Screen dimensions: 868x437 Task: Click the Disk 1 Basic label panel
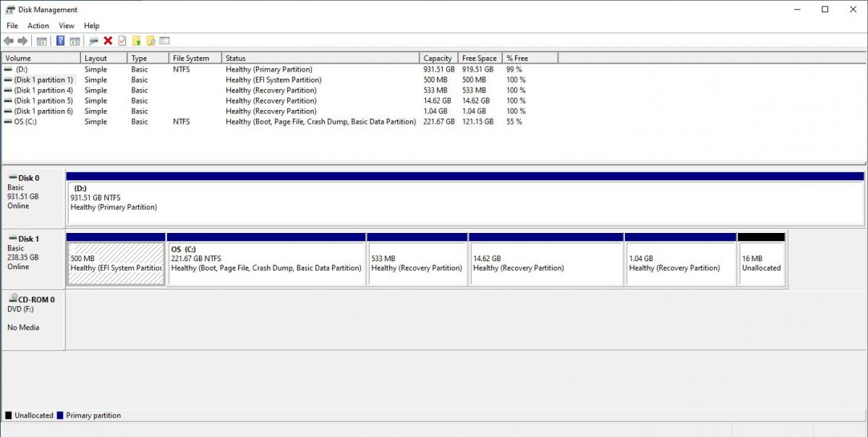[x=33, y=260]
